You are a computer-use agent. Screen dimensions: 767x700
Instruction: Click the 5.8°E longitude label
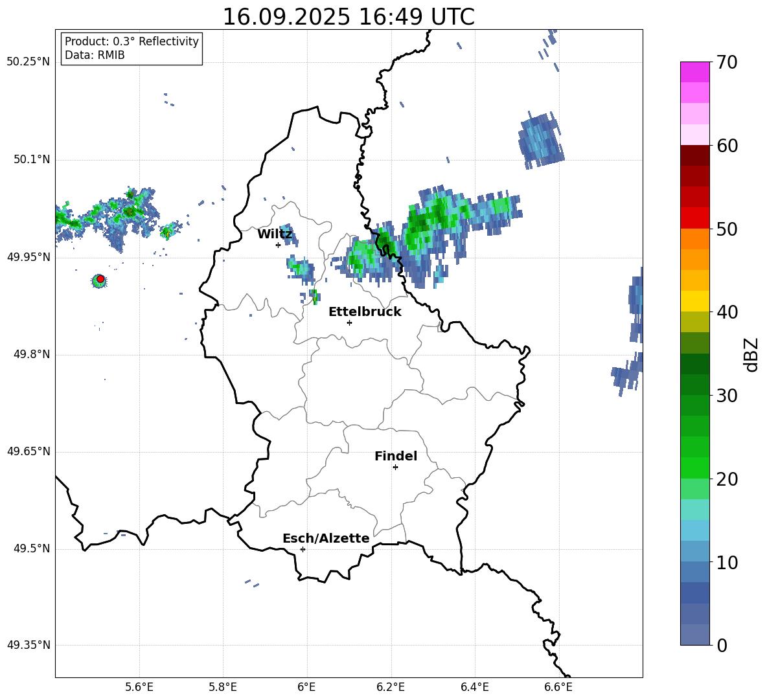coord(223,688)
